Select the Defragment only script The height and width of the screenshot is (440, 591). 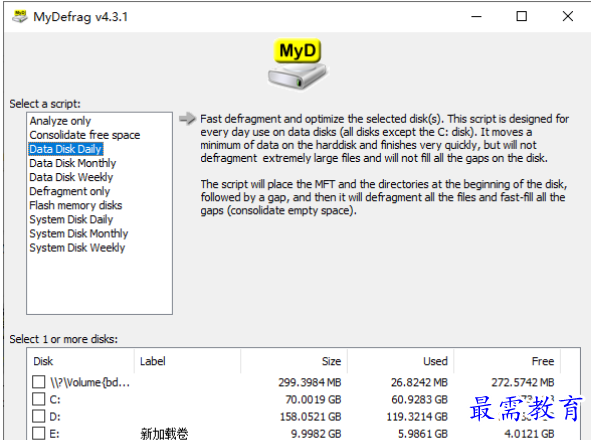70,191
